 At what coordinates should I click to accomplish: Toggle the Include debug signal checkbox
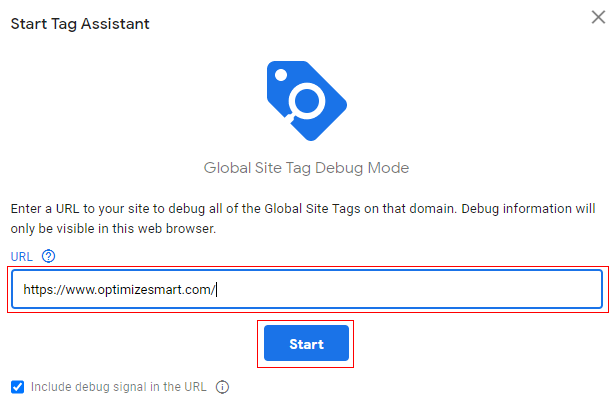coord(17,387)
